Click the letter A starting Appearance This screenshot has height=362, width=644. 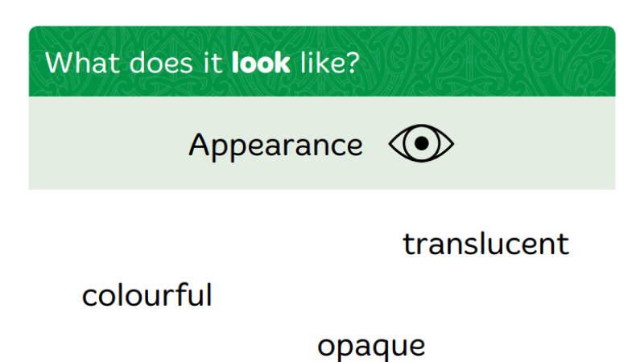pos(200,144)
